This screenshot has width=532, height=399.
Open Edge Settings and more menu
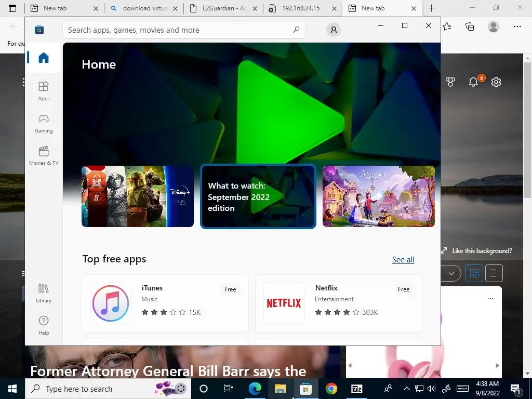(x=517, y=26)
